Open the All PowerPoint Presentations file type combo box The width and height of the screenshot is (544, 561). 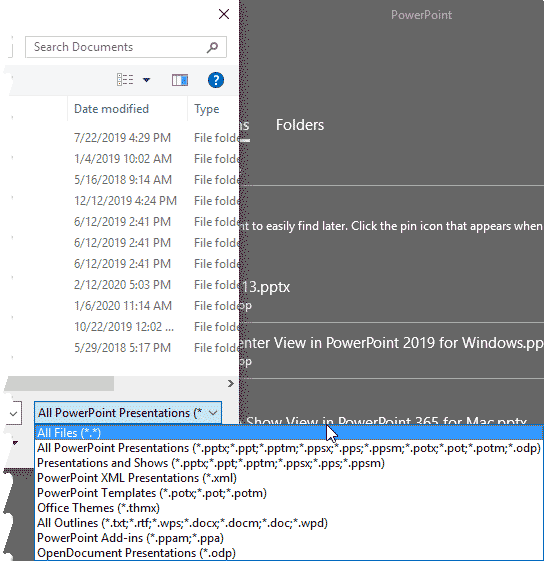128,413
